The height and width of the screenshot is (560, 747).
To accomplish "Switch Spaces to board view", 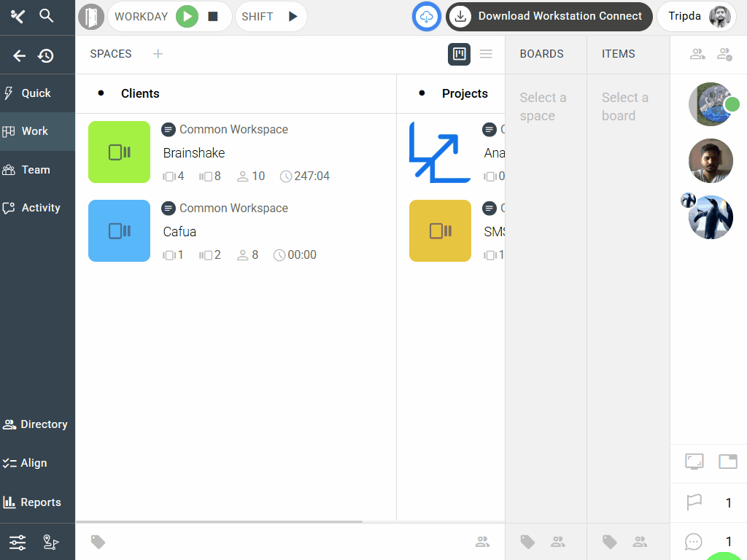I will click(459, 54).
